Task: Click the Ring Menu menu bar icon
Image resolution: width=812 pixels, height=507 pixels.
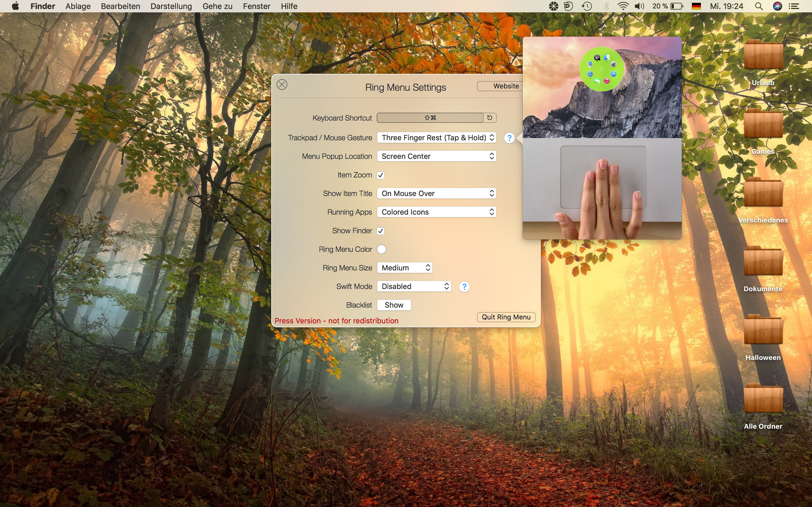Action: [x=553, y=6]
